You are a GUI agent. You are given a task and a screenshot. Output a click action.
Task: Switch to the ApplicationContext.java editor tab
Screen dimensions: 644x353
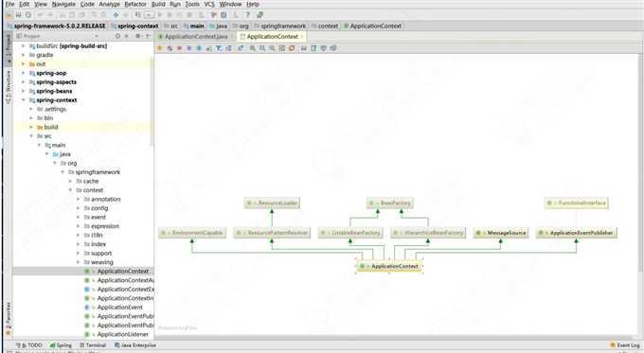(195, 37)
